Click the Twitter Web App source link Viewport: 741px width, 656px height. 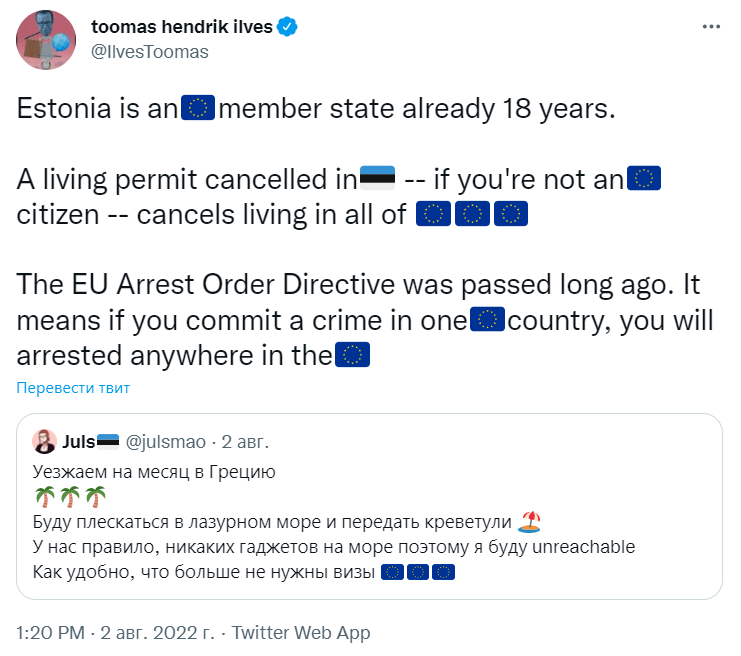[x=301, y=632]
